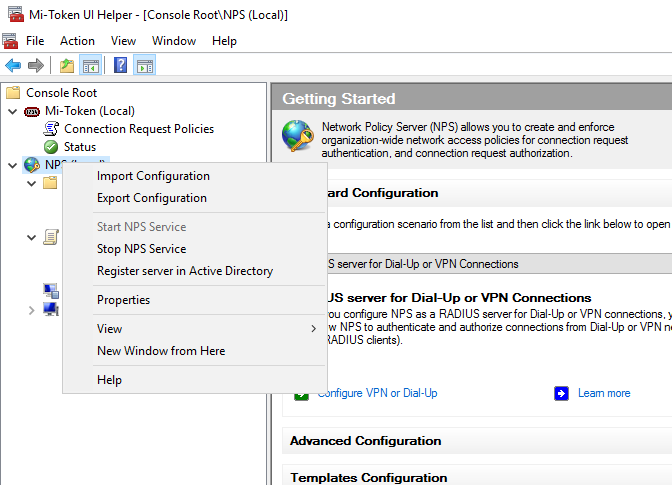Click the green Status checkmark icon

(51, 147)
